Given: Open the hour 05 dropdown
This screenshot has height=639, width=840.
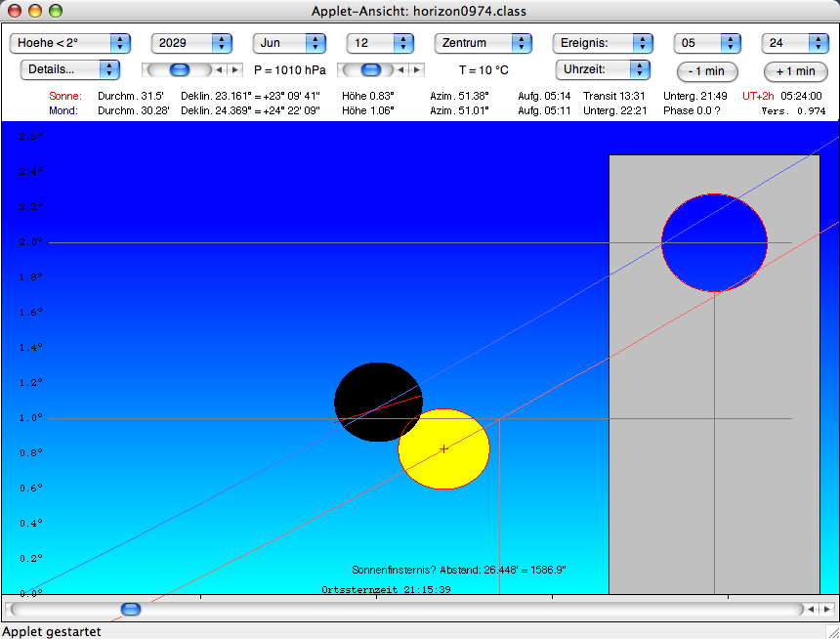Looking at the screenshot, I should pyautogui.click(x=707, y=43).
